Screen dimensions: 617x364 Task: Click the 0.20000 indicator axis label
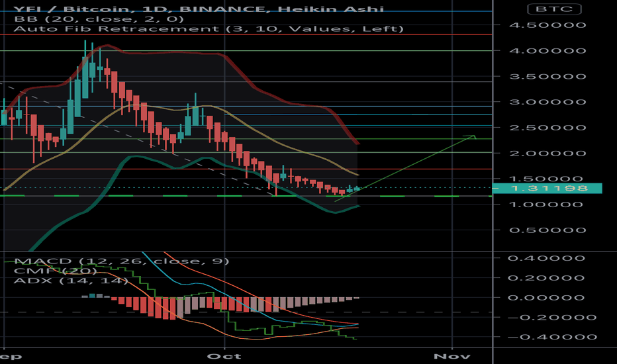point(546,278)
